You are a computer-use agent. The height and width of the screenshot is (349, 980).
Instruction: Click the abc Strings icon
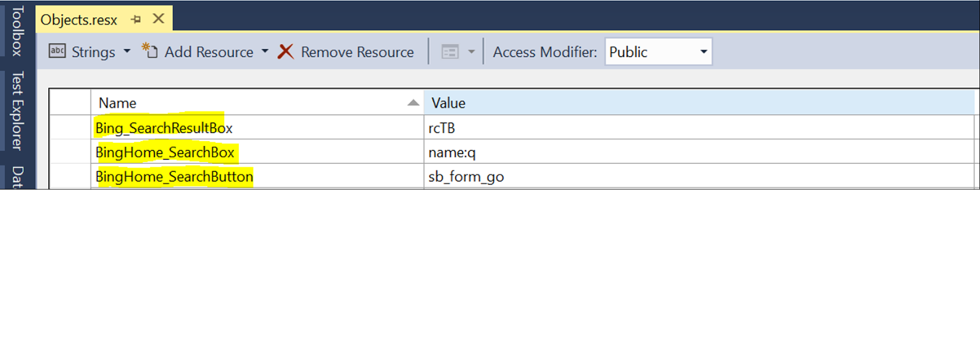(57, 51)
